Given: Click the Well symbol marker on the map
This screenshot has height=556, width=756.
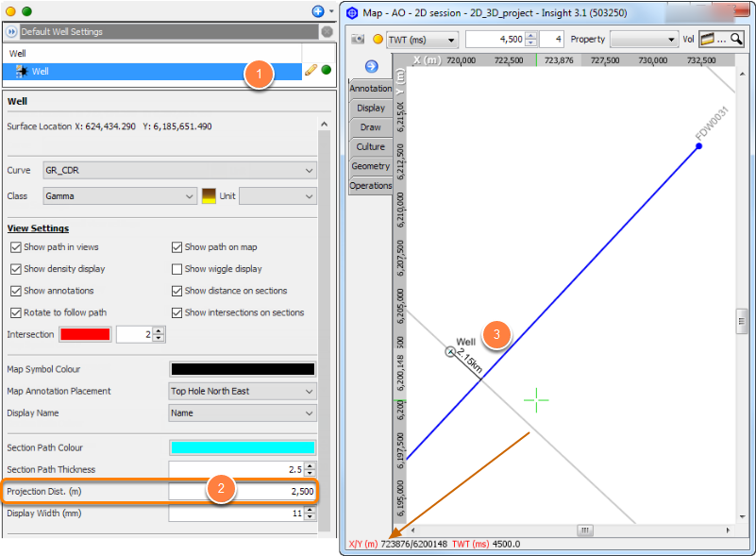Looking at the screenshot, I should (x=450, y=352).
